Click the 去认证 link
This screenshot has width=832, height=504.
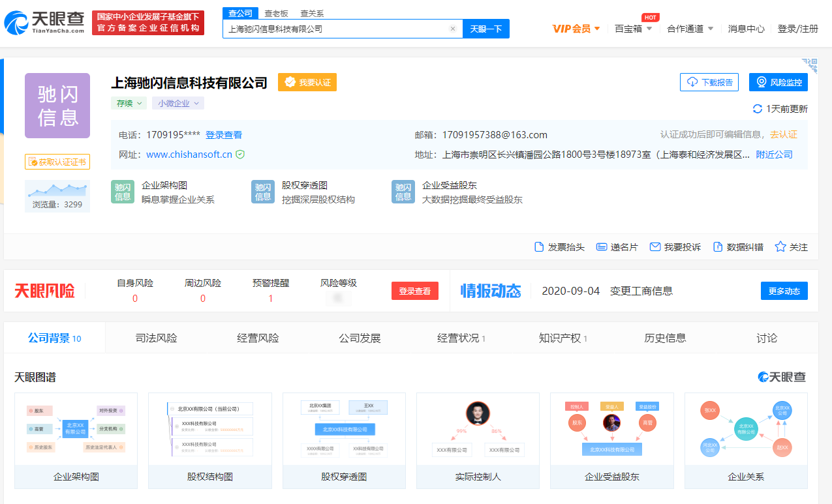coord(784,134)
